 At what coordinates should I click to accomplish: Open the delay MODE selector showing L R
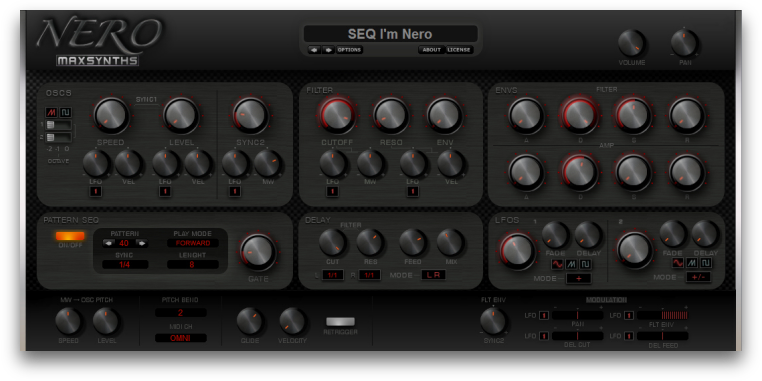pos(433,275)
